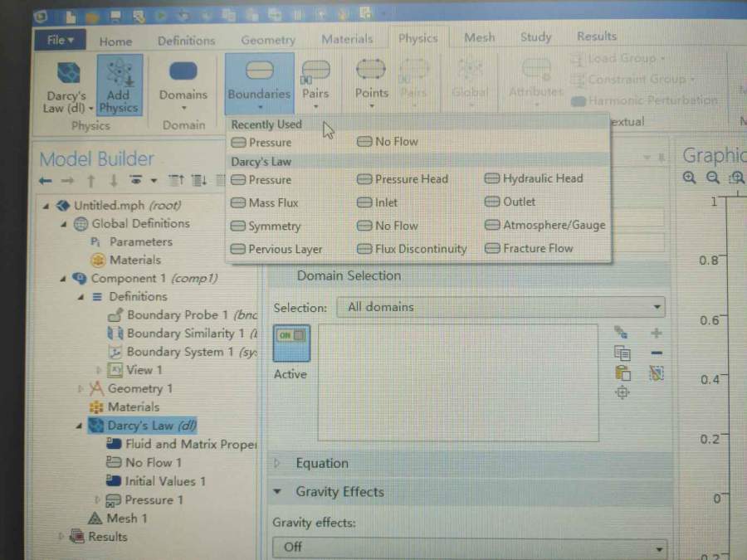Open the Domains ribbon menu
Image resolution: width=747 pixels, height=560 pixels.
[x=183, y=85]
